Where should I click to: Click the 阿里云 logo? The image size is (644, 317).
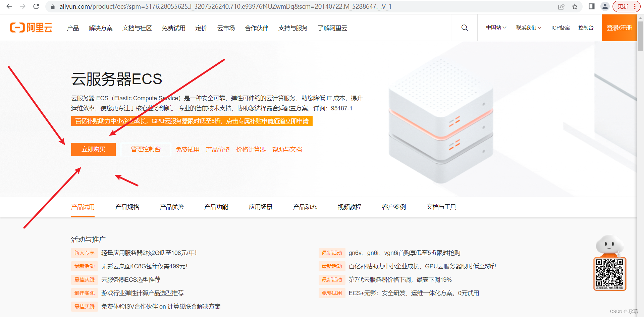(x=31, y=28)
